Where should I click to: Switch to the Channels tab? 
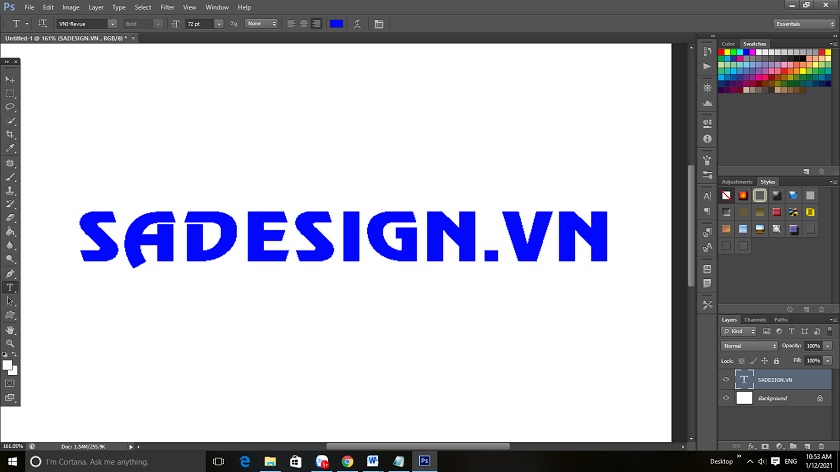click(755, 320)
